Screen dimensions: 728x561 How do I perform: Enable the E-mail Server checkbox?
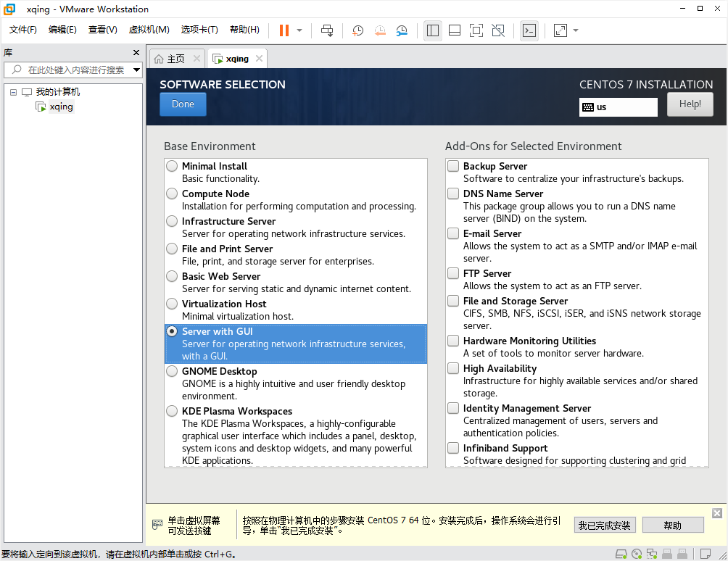[x=453, y=233]
